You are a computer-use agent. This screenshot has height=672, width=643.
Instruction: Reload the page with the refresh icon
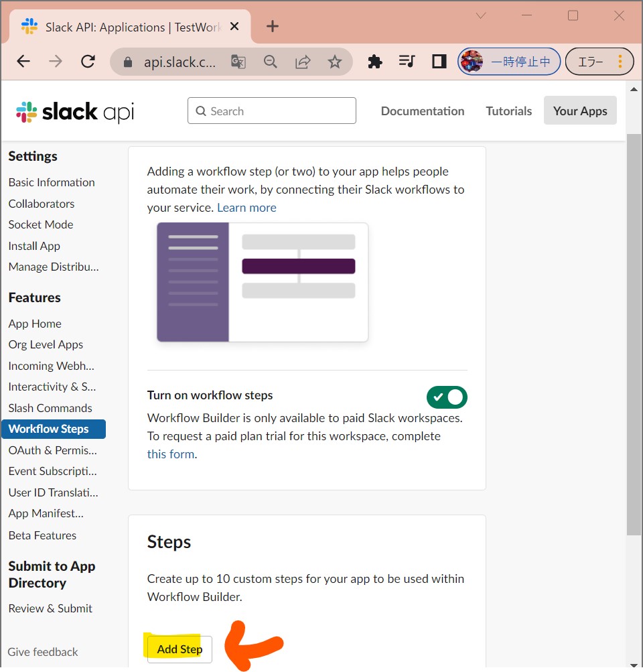tap(88, 62)
